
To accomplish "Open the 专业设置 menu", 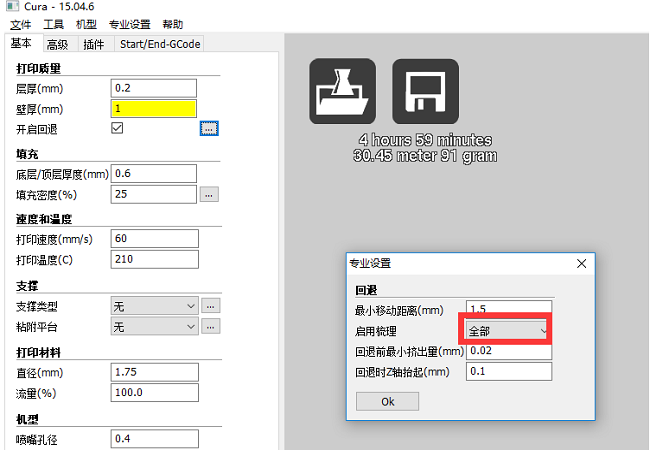I will [x=130, y=24].
